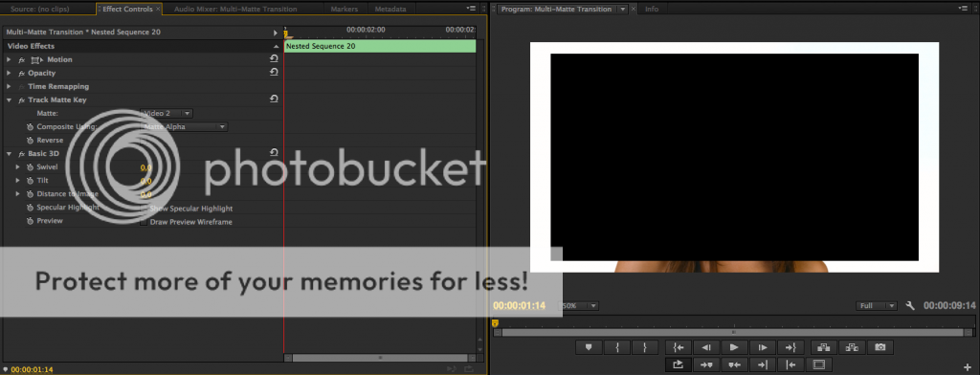This screenshot has width=980, height=375.
Task: Expand the Tilt property
Action: pyautogui.click(x=18, y=180)
